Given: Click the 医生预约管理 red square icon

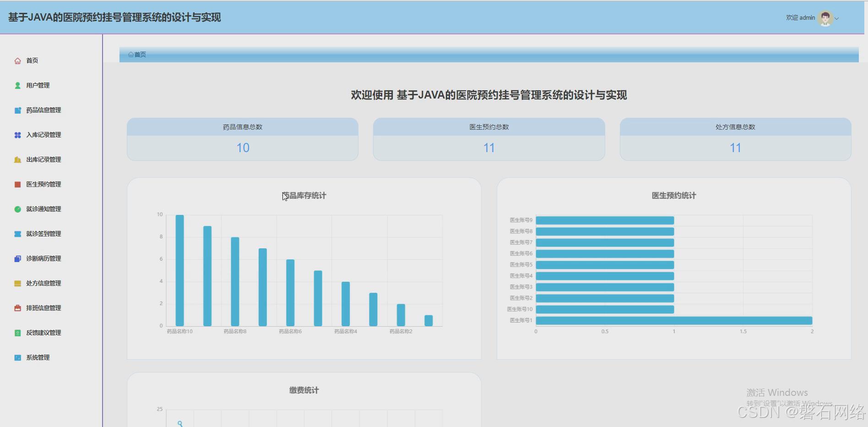Looking at the screenshot, I should click(17, 185).
